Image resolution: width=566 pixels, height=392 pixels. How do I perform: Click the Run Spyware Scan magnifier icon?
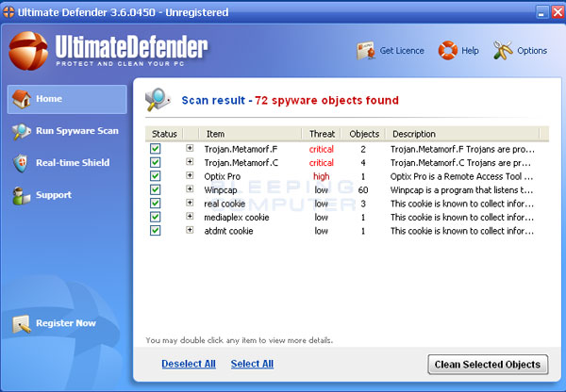(22, 131)
